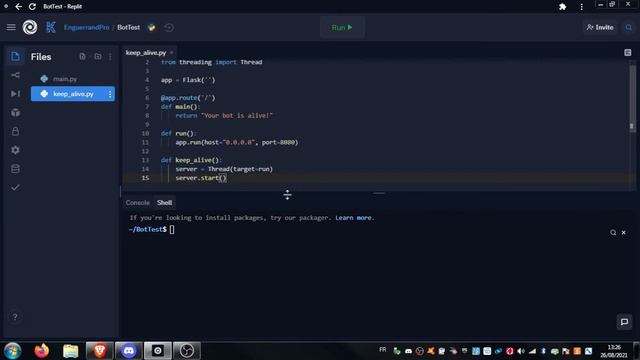Click the shell prompt input after ~/BotTest$
The image size is (640, 360).
coord(172,229)
